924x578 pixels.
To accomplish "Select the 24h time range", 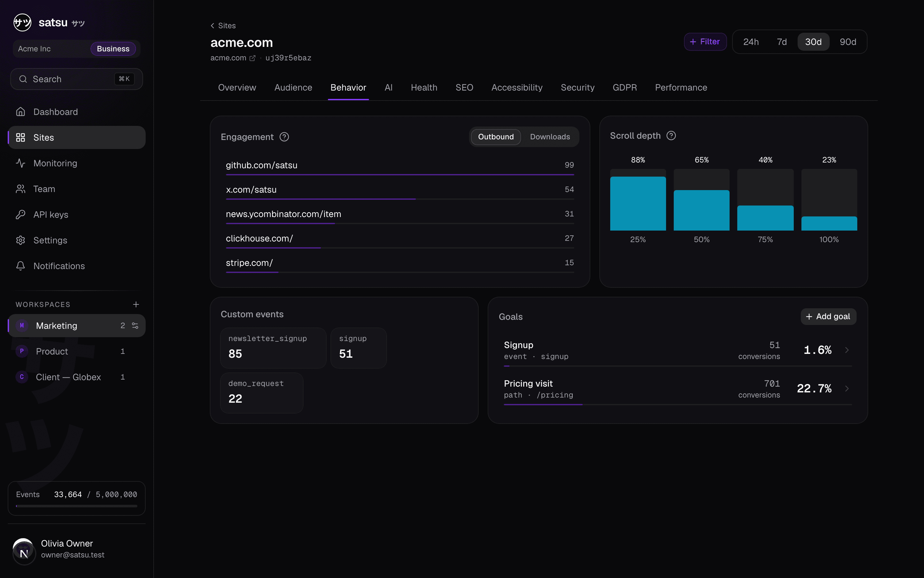I will click(751, 42).
